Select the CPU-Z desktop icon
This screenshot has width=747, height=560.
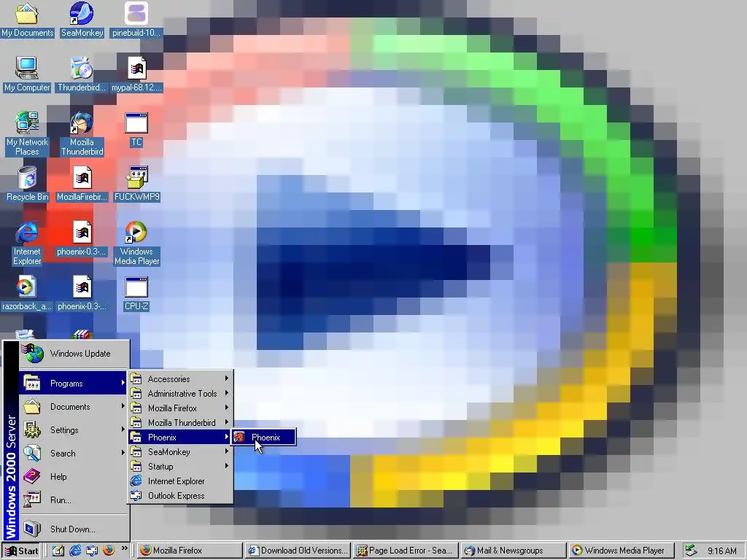[x=136, y=293]
